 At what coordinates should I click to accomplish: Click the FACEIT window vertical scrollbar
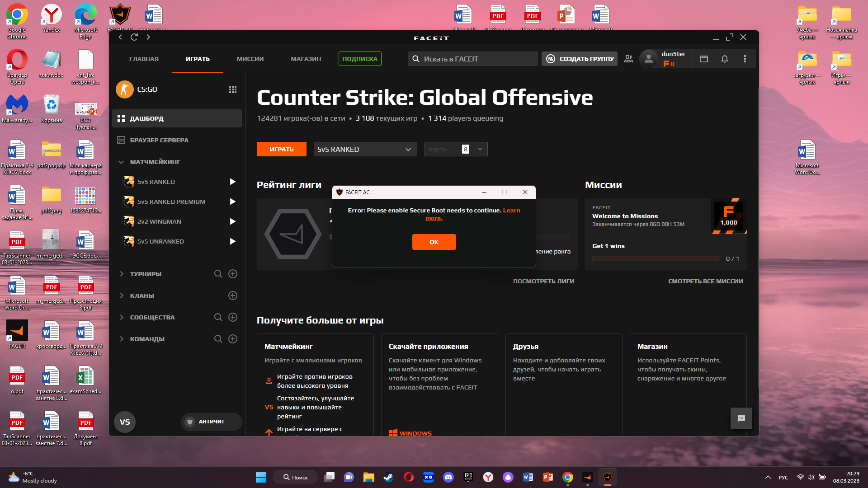click(x=758, y=237)
